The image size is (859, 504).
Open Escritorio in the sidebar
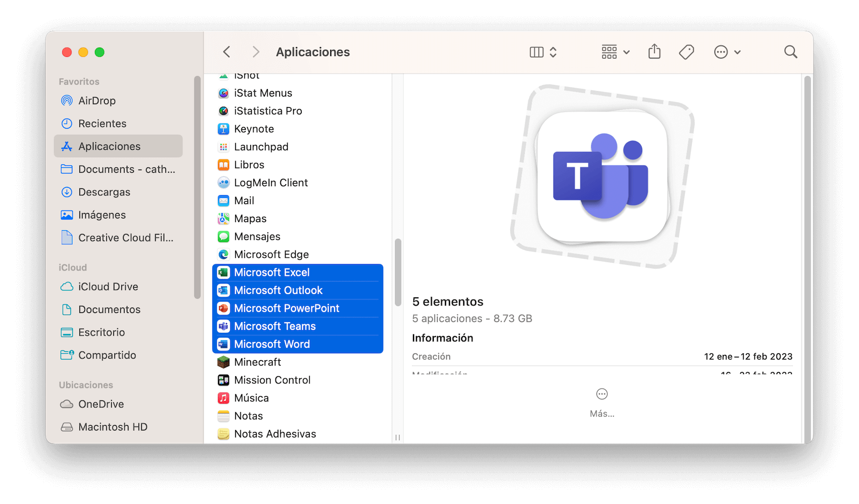tap(118, 332)
